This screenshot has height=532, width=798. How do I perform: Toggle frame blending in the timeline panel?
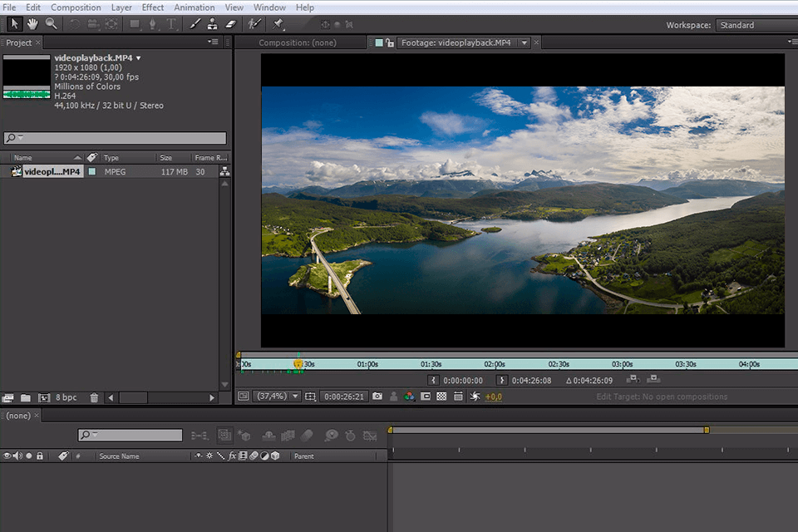287,435
